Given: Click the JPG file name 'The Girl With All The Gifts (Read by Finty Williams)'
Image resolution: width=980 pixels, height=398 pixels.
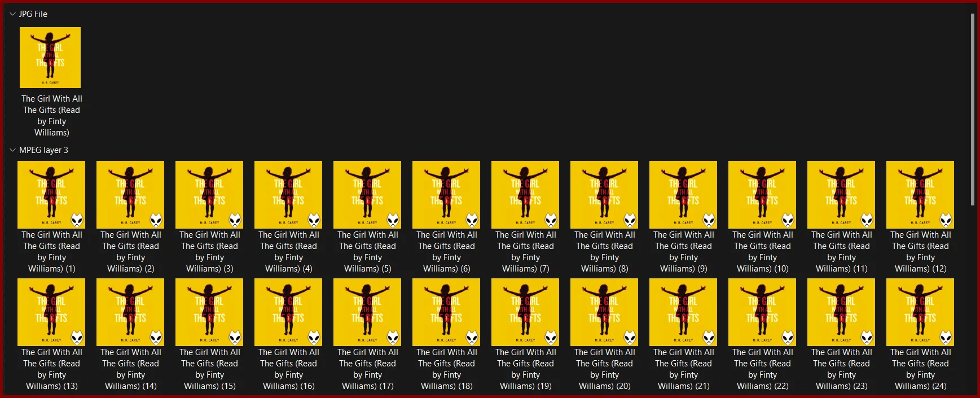Looking at the screenshot, I should pos(52,116).
